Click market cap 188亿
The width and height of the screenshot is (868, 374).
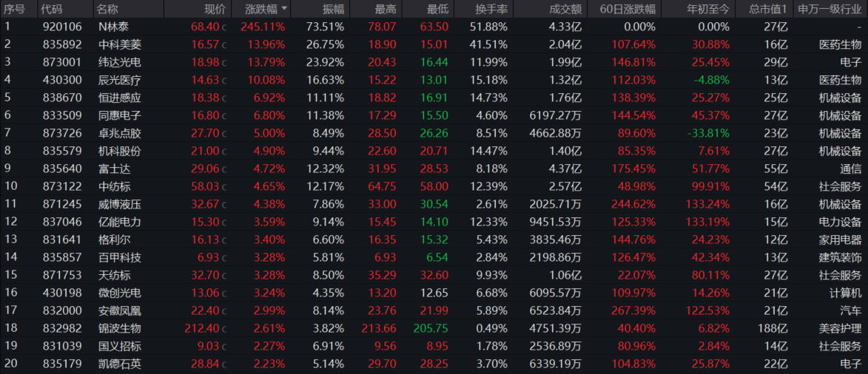[773, 328]
